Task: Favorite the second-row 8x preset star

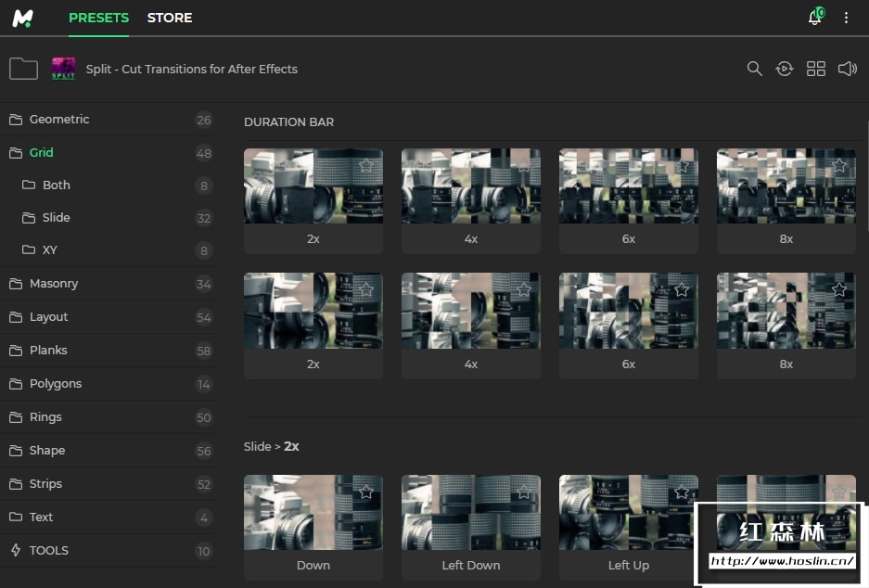Action: tap(839, 289)
